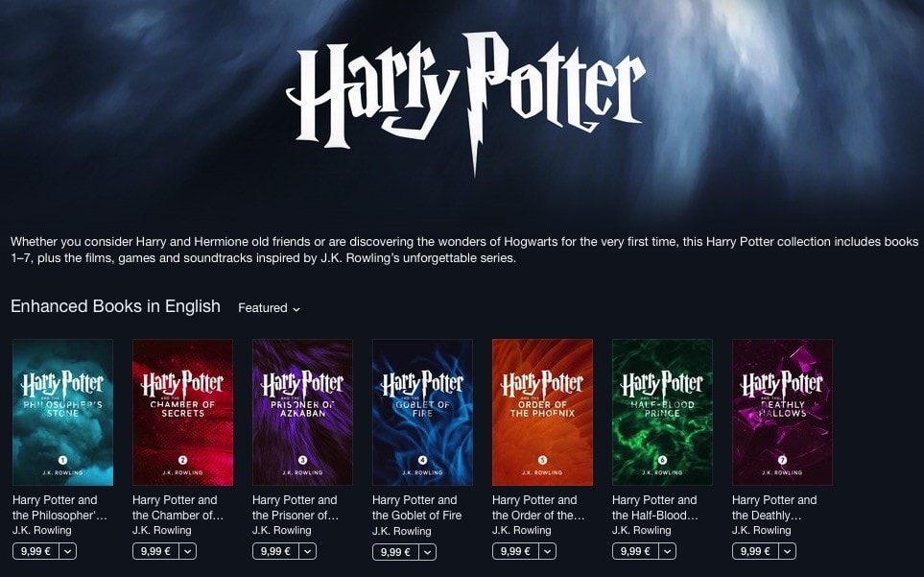Open Deathly Hallows book cover

pos(782,412)
